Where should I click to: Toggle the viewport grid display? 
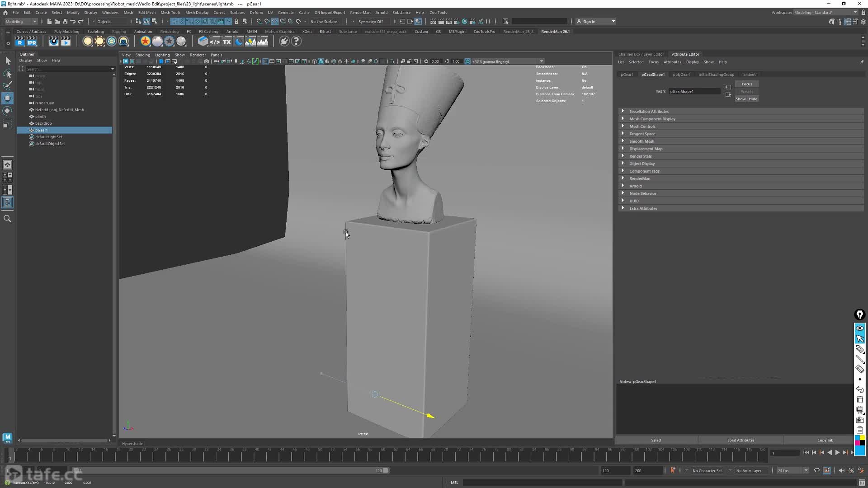pos(265,61)
